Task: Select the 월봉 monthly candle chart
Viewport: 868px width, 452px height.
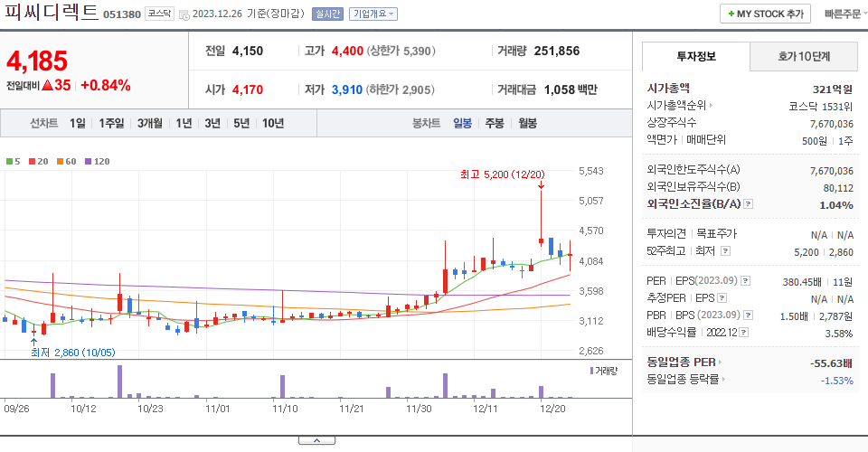Action: click(x=527, y=123)
